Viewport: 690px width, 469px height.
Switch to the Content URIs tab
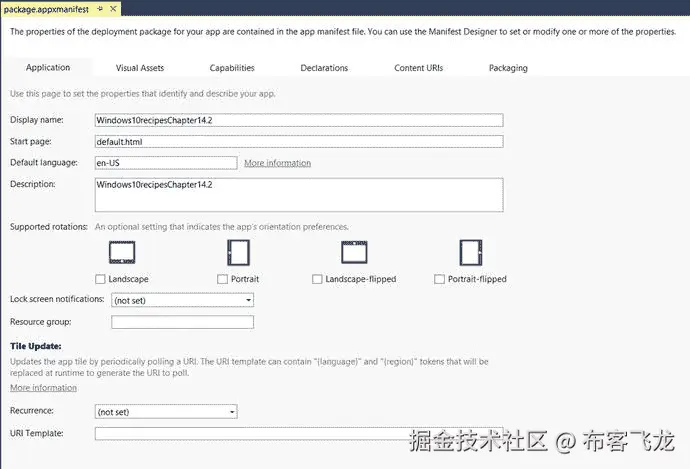tap(418, 68)
